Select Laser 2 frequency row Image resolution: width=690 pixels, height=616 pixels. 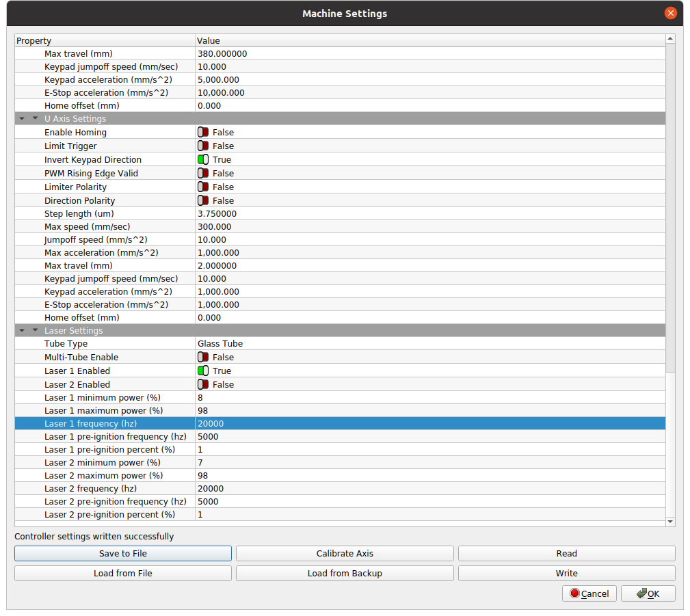340,488
